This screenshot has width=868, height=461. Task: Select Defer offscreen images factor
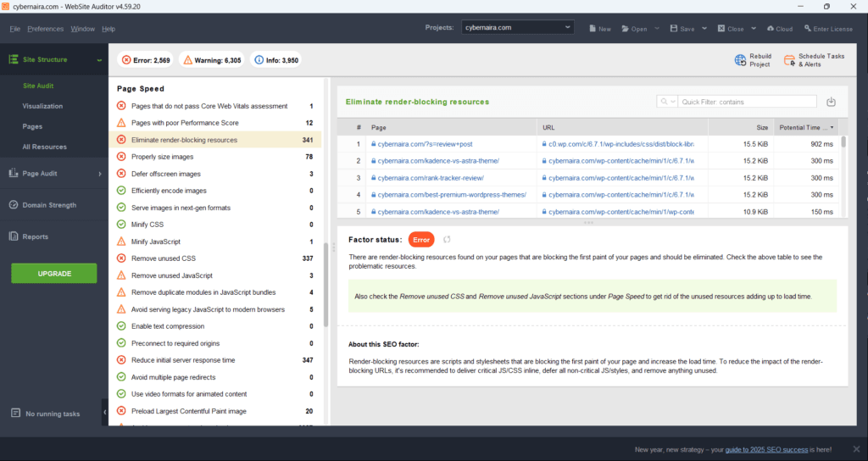tap(214, 174)
